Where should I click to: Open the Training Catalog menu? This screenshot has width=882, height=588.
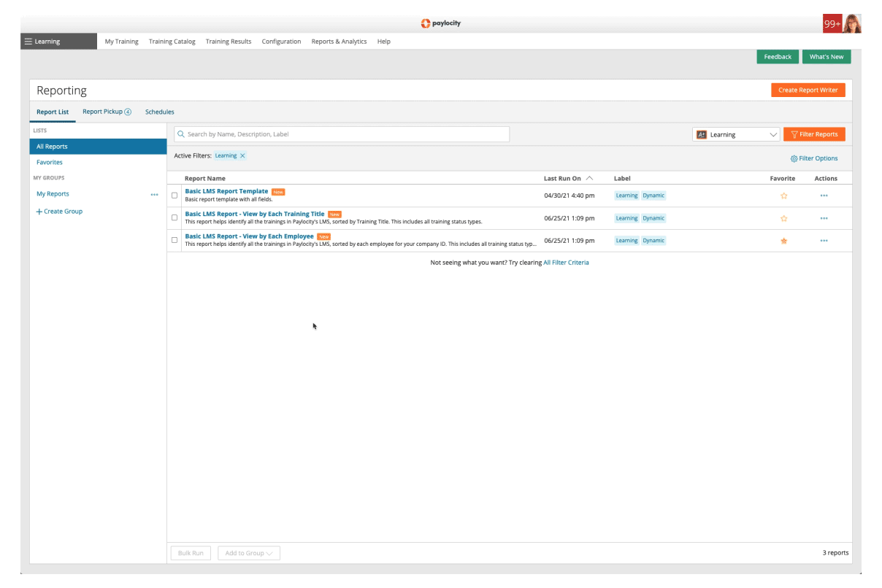172,42
